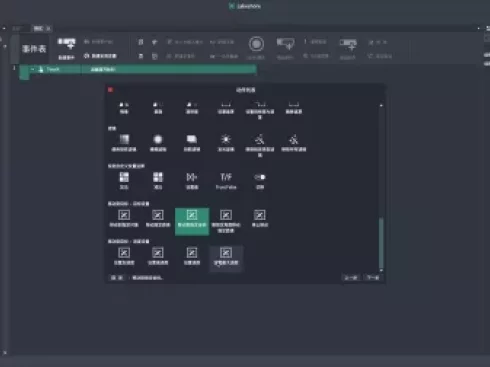Select the True/False action icon
Viewport: 490px width, 367px height.
pos(226,181)
